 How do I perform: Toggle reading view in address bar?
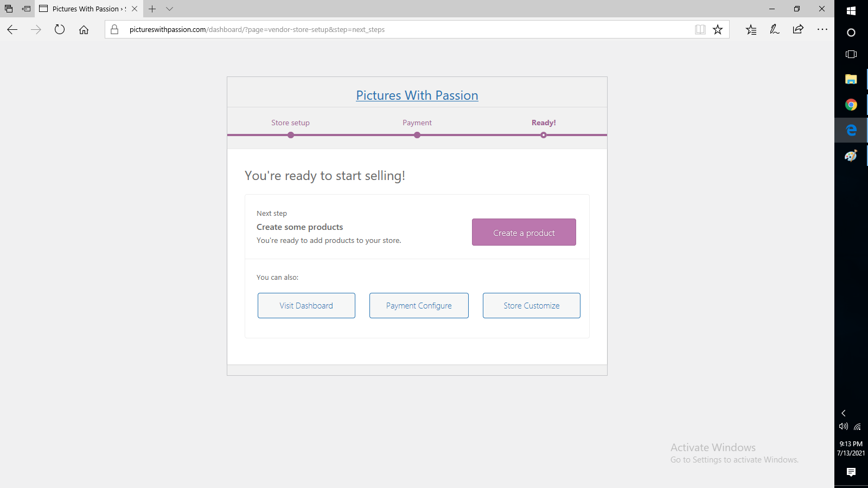pyautogui.click(x=700, y=29)
